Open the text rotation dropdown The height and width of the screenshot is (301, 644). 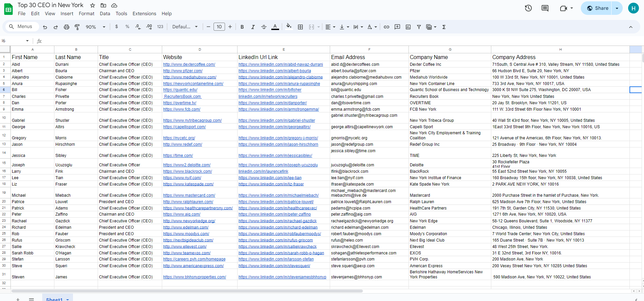(x=372, y=27)
